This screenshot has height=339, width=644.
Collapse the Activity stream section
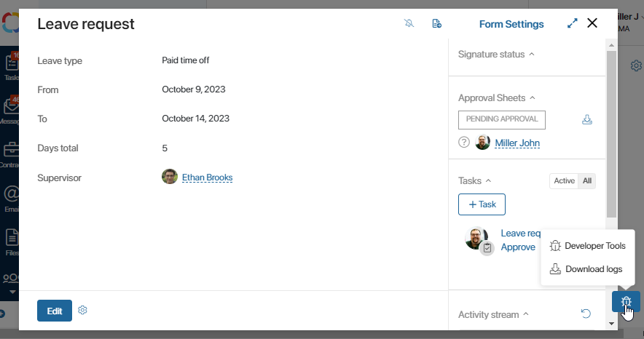(x=526, y=314)
